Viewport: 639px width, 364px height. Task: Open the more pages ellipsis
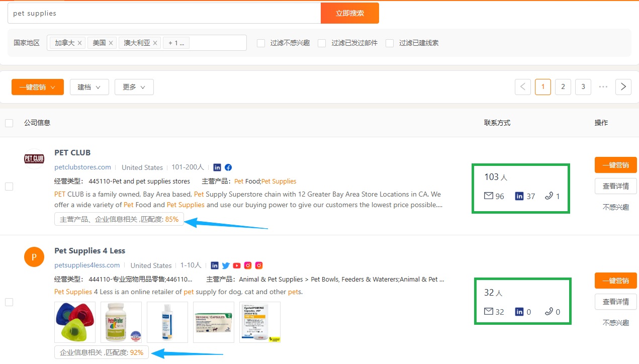tap(603, 87)
